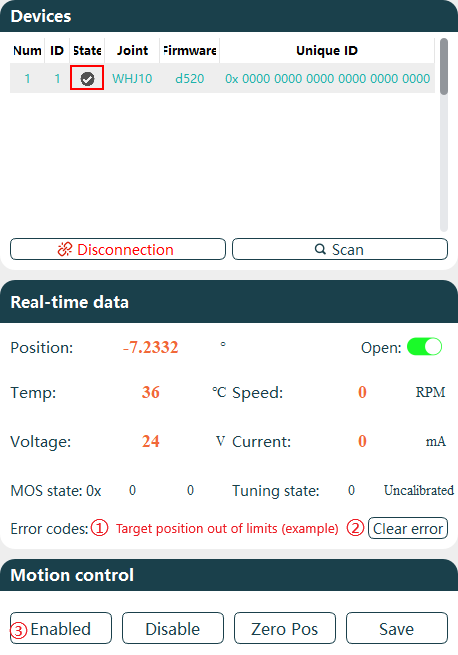Click the Unique ID column header
The image size is (458, 655).
coord(327,51)
